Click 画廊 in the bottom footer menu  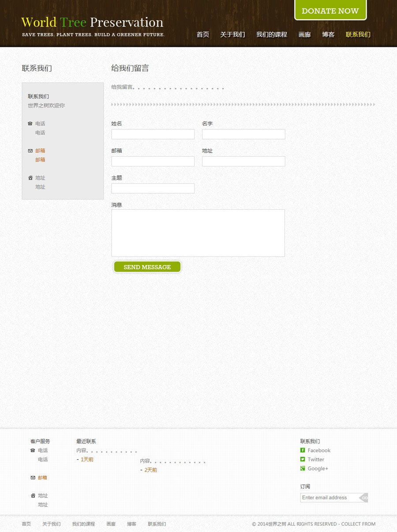(111, 524)
